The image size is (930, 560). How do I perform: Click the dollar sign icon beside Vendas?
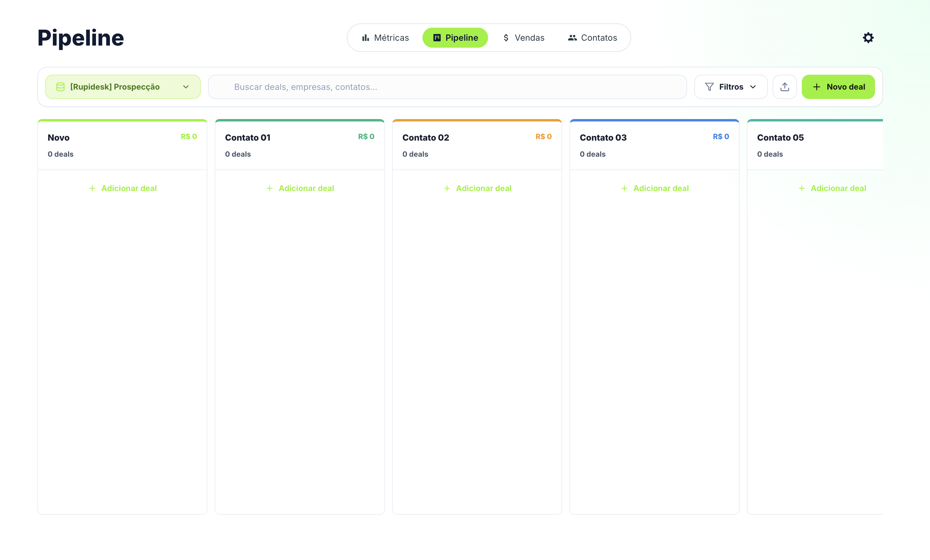[506, 38]
